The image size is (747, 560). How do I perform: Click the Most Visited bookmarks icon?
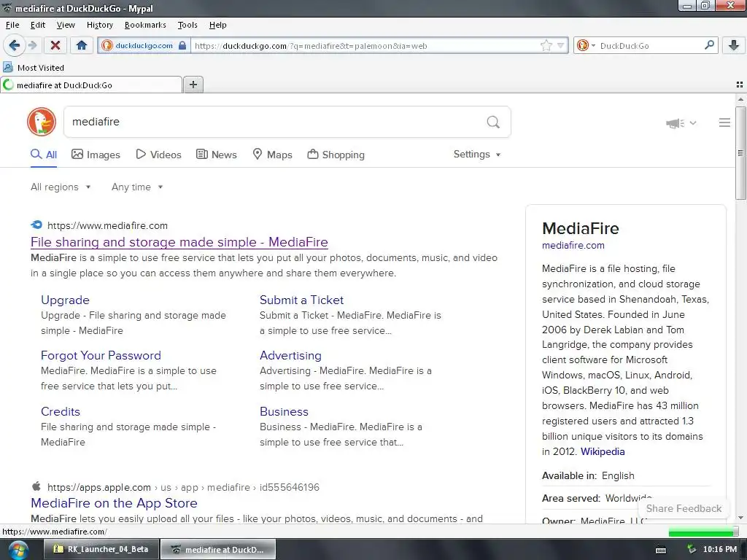(8, 67)
